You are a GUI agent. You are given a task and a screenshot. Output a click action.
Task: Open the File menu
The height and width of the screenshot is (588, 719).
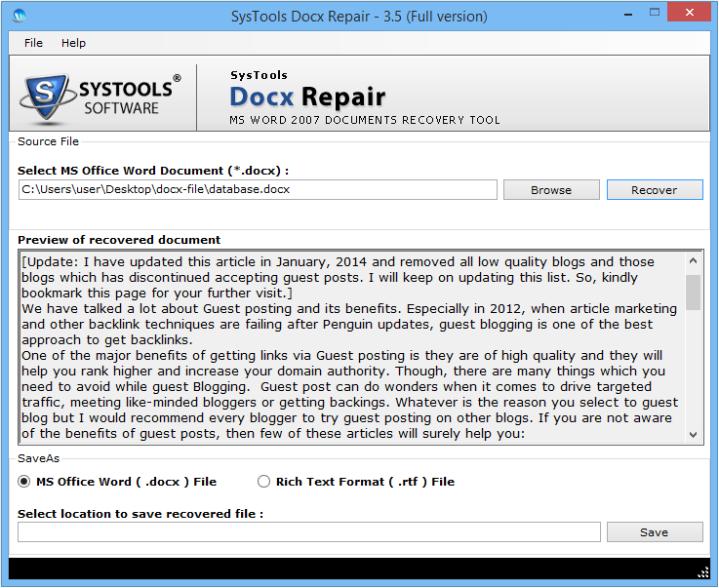pos(33,43)
